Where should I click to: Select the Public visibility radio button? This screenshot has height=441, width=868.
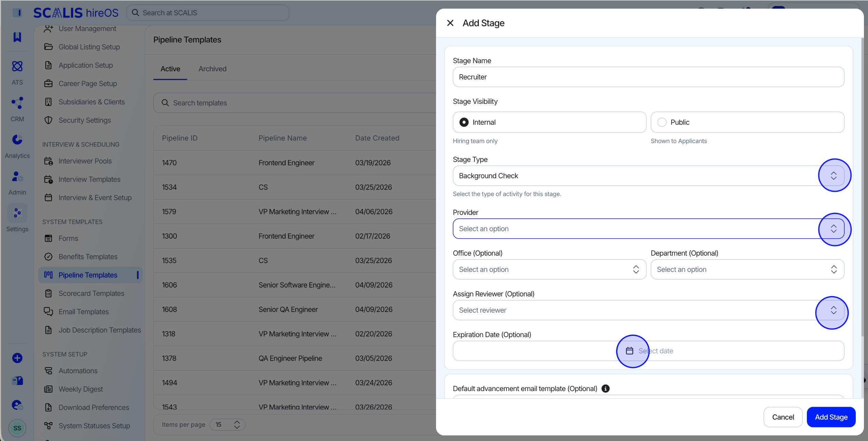click(662, 122)
